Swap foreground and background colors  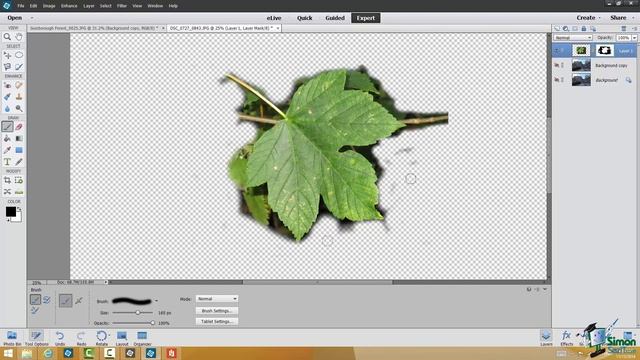point(19,209)
